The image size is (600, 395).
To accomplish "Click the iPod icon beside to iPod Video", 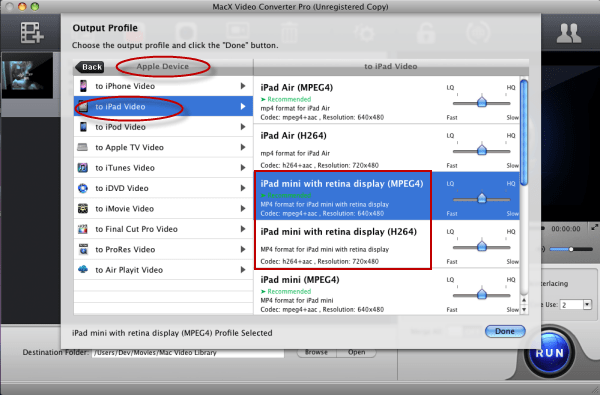I will [x=83, y=127].
